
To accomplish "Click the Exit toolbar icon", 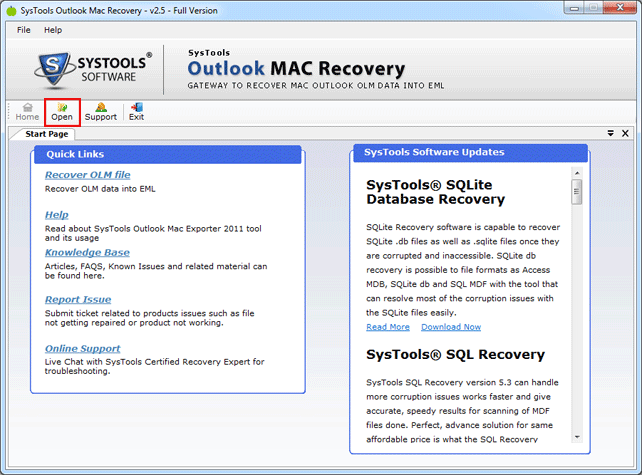I will [136, 112].
